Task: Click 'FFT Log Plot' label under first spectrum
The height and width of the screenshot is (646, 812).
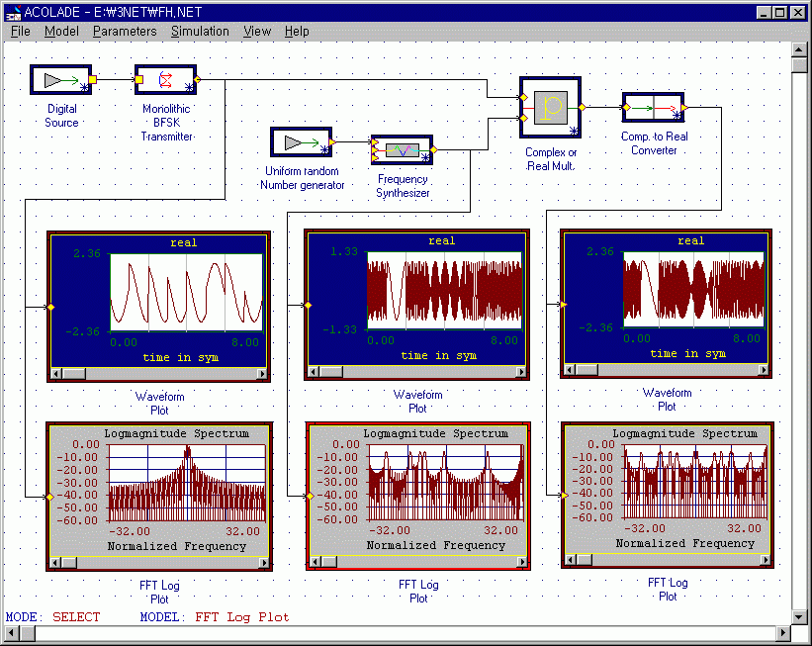Action: (x=159, y=593)
